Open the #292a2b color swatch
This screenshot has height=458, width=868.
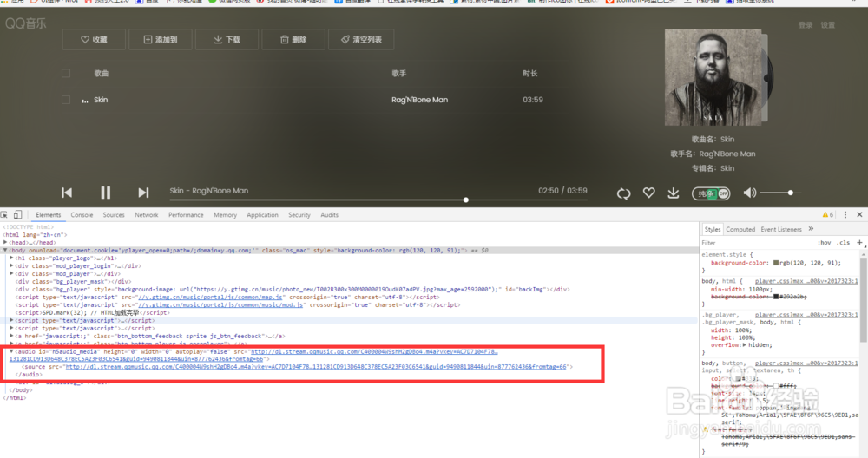[x=776, y=297]
